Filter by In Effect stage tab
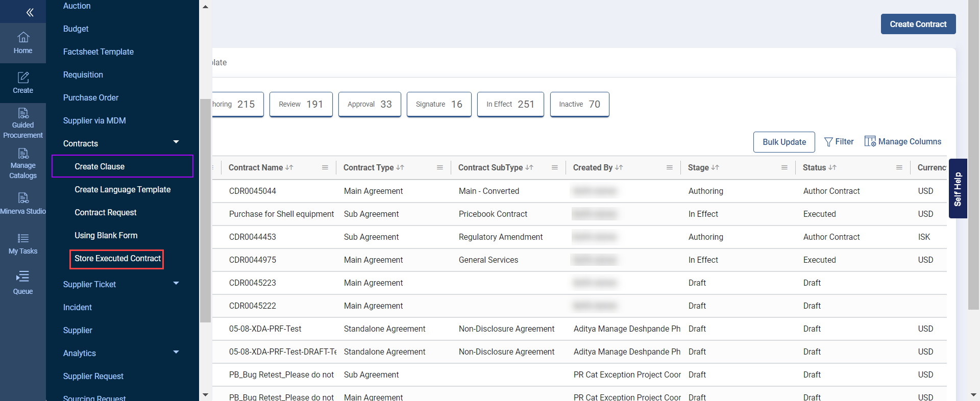This screenshot has width=980, height=401. pyautogui.click(x=510, y=104)
